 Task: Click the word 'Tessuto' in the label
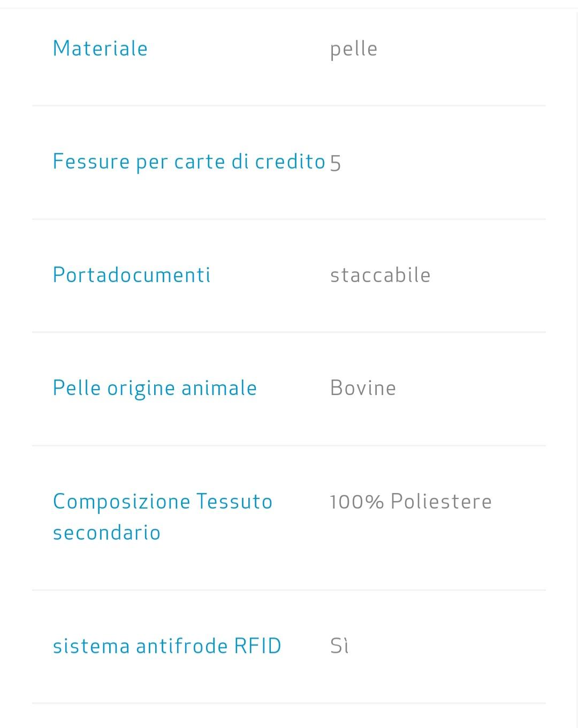coord(234,502)
